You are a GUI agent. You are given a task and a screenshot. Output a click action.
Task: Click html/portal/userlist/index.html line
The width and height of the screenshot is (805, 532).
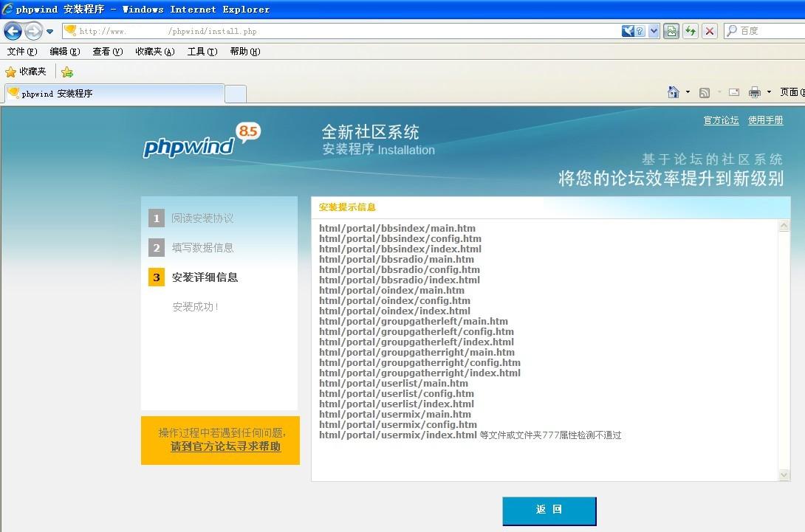point(397,404)
